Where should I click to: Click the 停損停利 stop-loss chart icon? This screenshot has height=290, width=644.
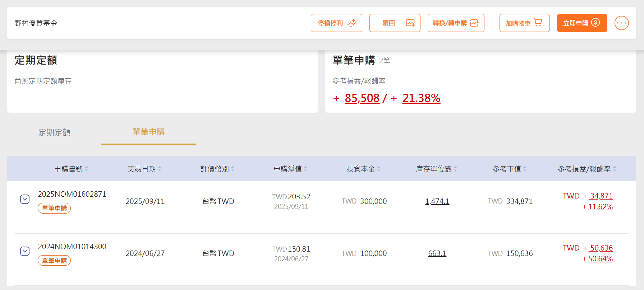[352, 23]
